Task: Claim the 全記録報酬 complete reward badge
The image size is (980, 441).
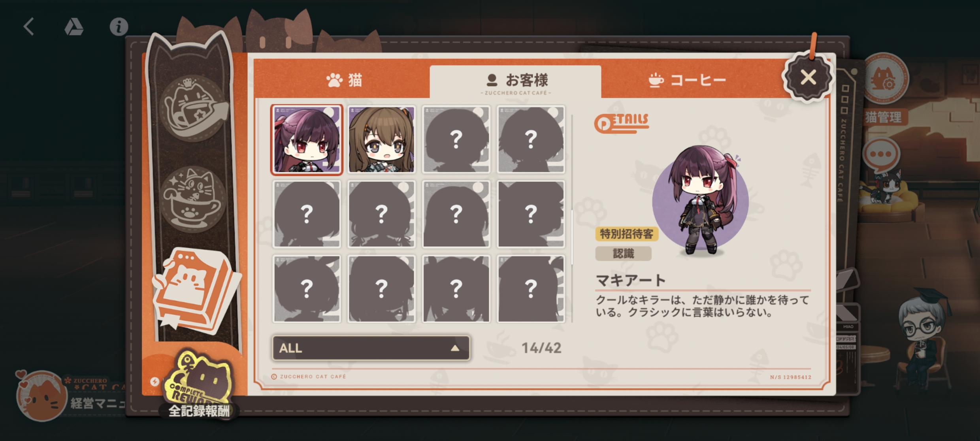Action: pos(199,385)
